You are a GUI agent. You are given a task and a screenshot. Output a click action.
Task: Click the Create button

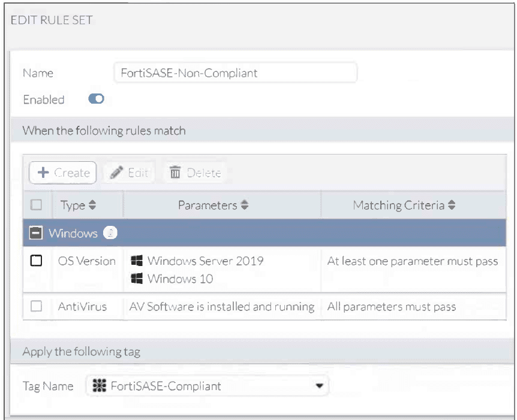point(63,173)
